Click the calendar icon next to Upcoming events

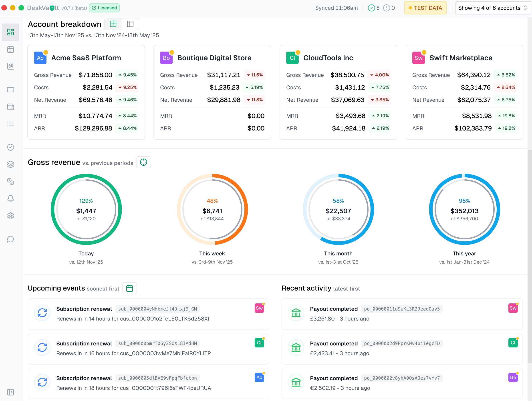tap(129, 288)
